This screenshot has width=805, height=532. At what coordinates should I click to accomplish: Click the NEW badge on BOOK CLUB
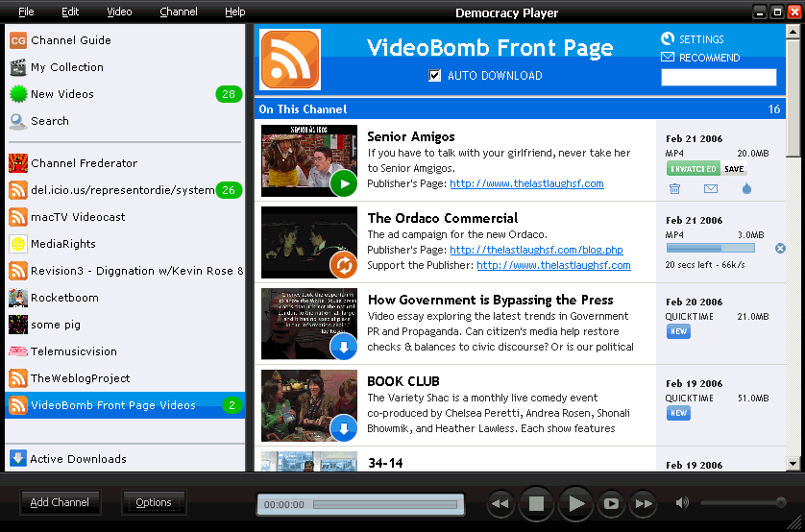[x=678, y=413]
